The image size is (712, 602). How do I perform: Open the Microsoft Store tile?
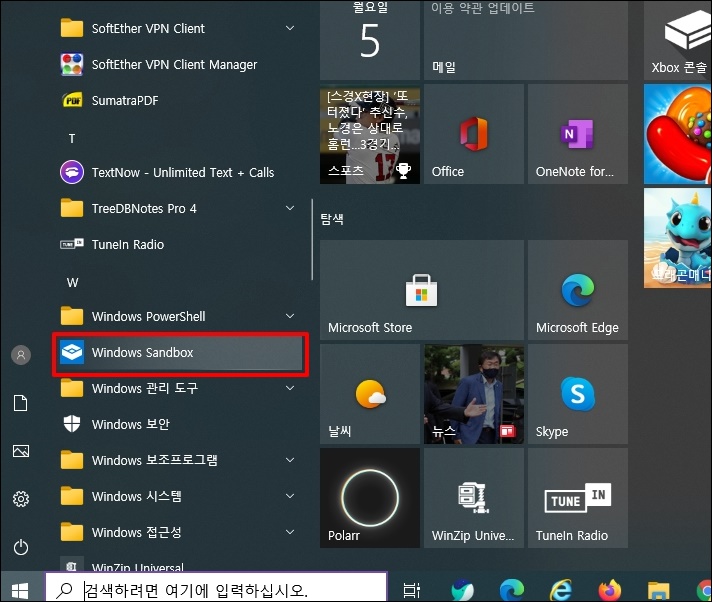421,290
